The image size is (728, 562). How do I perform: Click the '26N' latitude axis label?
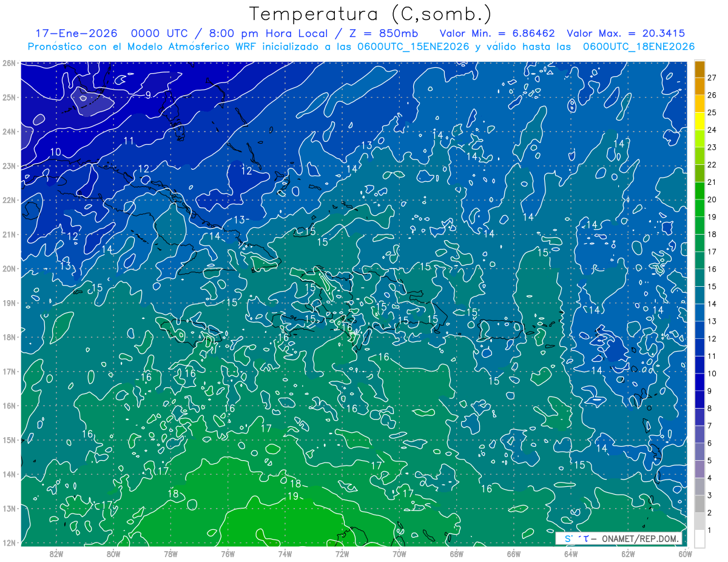tap(8, 63)
